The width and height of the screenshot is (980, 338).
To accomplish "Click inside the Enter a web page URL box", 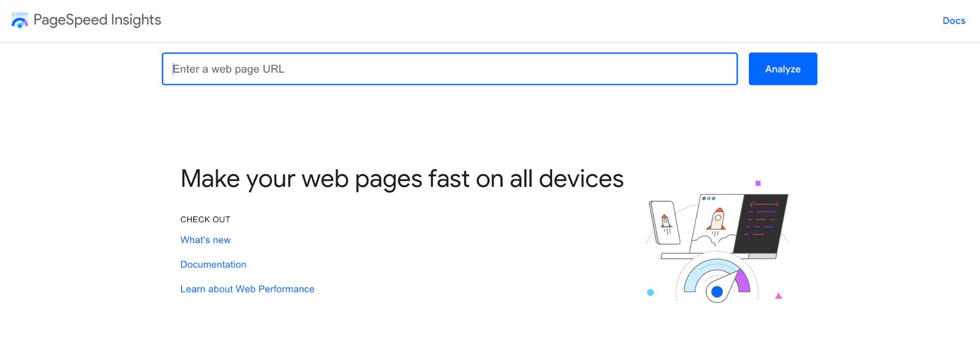I will (x=450, y=69).
